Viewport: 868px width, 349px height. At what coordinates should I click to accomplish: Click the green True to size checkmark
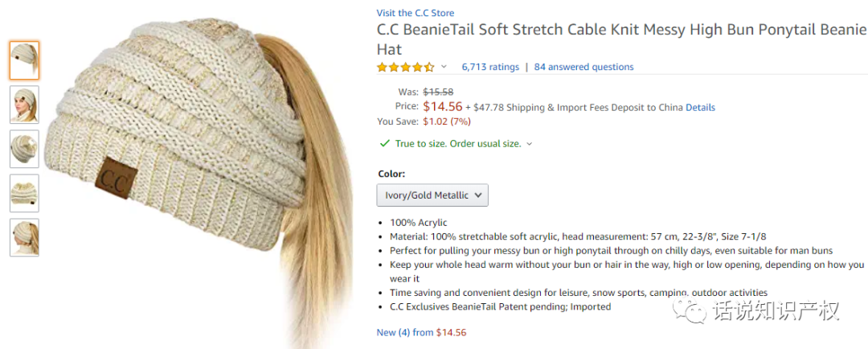pyautogui.click(x=385, y=144)
